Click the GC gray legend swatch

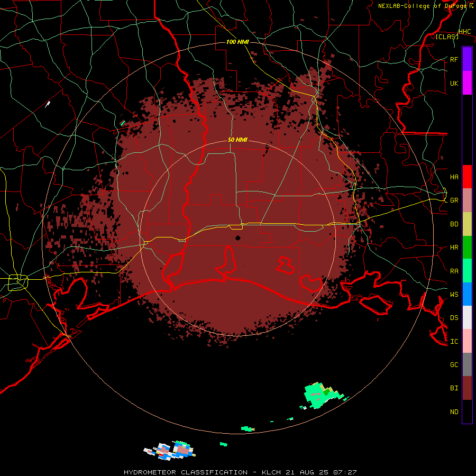pyautogui.click(x=467, y=364)
